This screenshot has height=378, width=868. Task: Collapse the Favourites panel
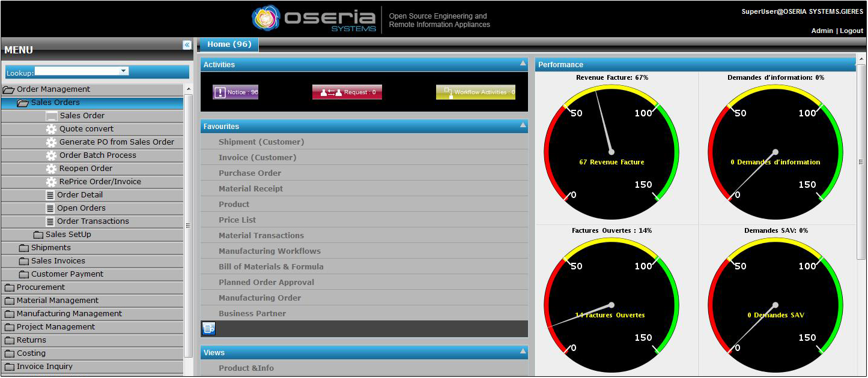tap(523, 125)
